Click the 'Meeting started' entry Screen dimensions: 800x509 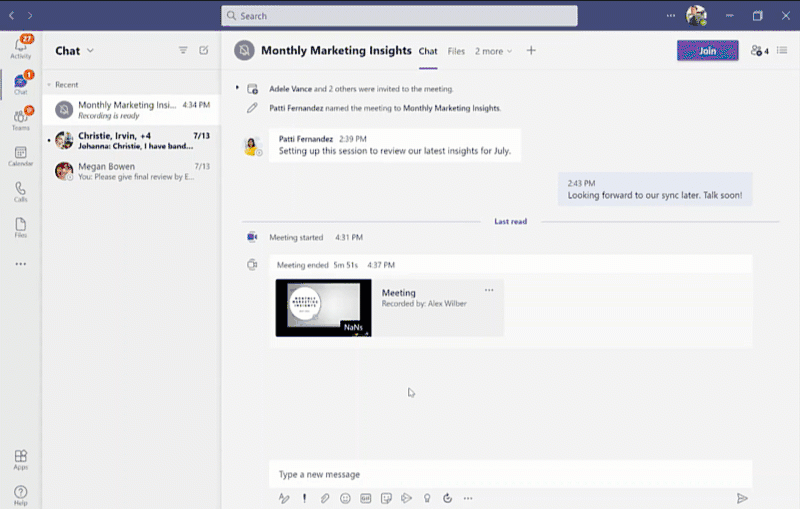click(x=296, y=237)
